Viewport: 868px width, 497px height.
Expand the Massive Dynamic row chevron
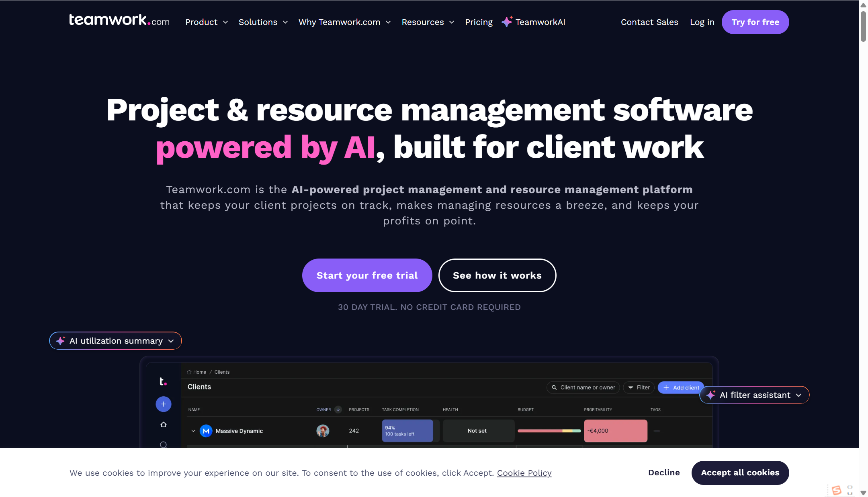pos(193,431)
